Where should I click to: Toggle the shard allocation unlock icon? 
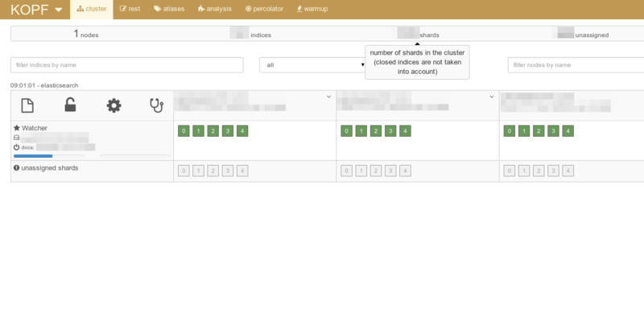click(70, 105)
